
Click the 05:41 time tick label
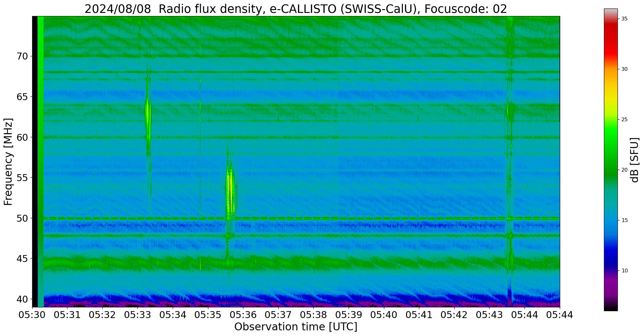(419, 314)
